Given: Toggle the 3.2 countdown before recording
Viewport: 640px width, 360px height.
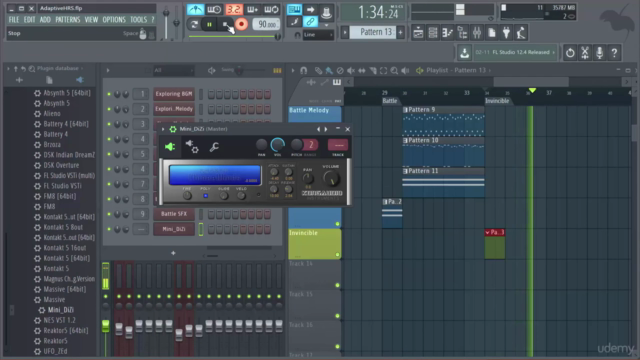Looking at the screenshot, I should point(233,9).
